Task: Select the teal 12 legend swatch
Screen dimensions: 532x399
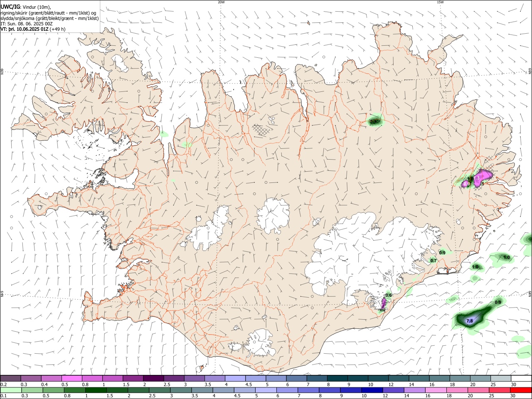Action: (399, 378)
